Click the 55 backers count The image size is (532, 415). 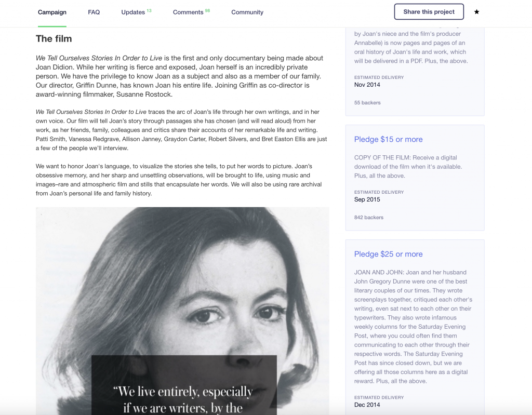(x=367, y=103)
